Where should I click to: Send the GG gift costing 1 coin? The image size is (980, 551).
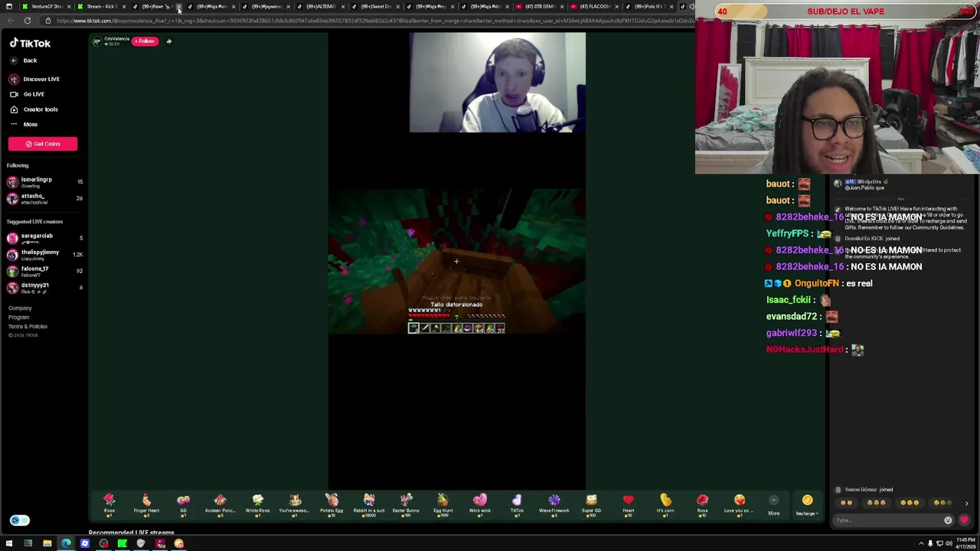[x=183, y=504]
